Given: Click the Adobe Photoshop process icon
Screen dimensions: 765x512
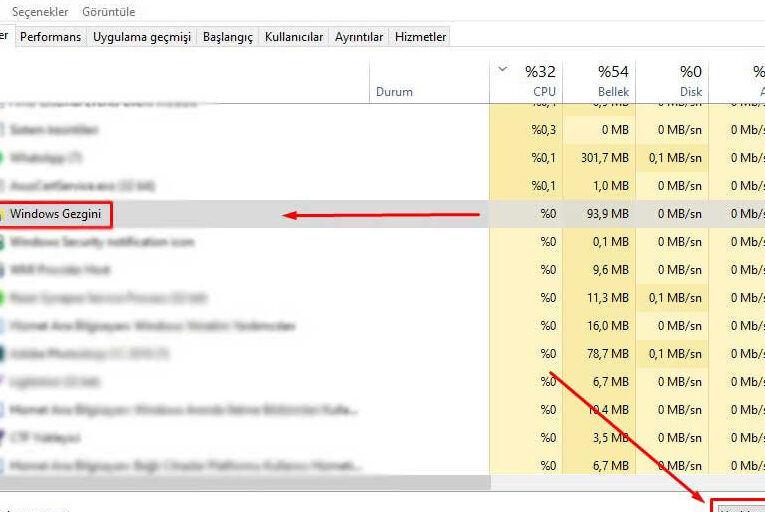Looking at the screenshot, I should [3, 354].
